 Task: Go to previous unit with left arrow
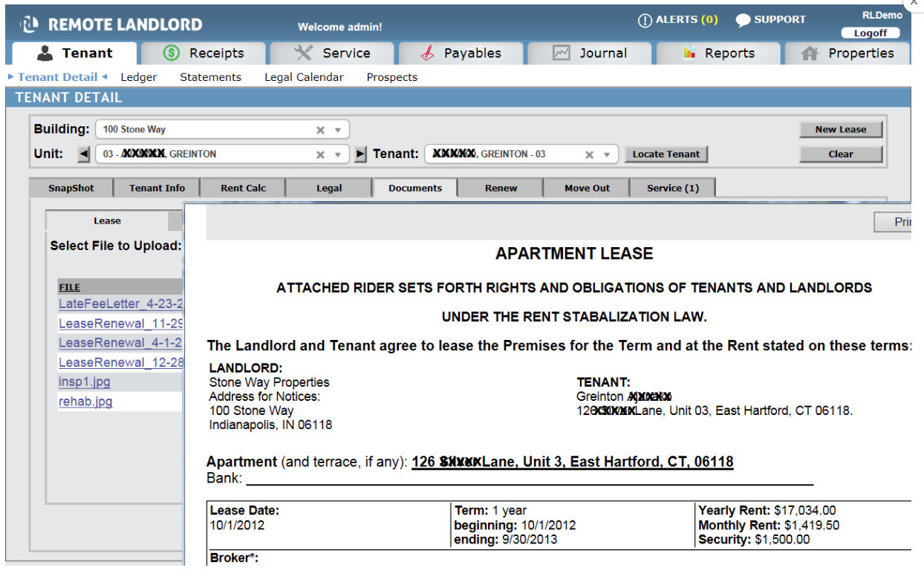pyautogui.click(x=84, y=154)
